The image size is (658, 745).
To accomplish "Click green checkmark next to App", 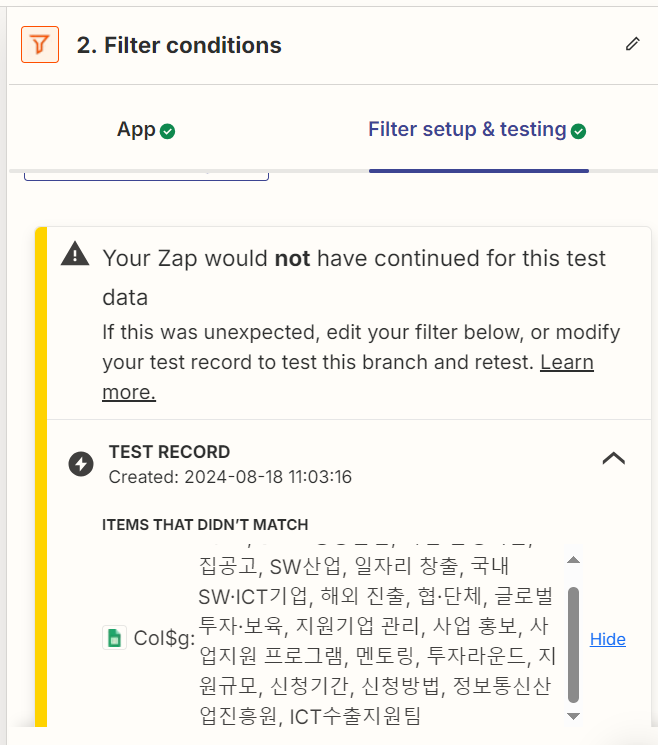I will click(x=167, y=131).
